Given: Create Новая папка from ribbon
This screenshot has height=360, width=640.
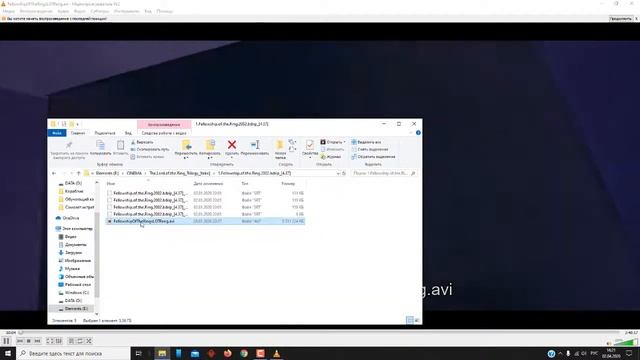Looking at the screenshot, I should click(280, 149).
